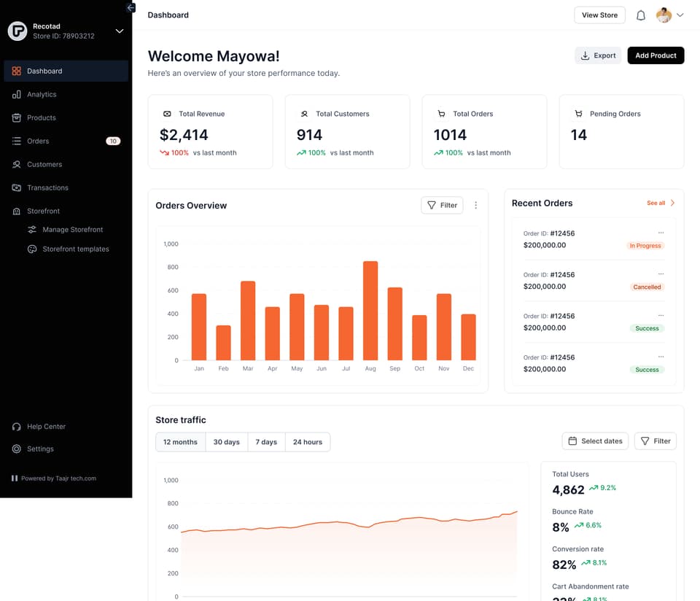Open options for the Cancelled order
This screenshot has width=700, height=601.
pos(661,274)
